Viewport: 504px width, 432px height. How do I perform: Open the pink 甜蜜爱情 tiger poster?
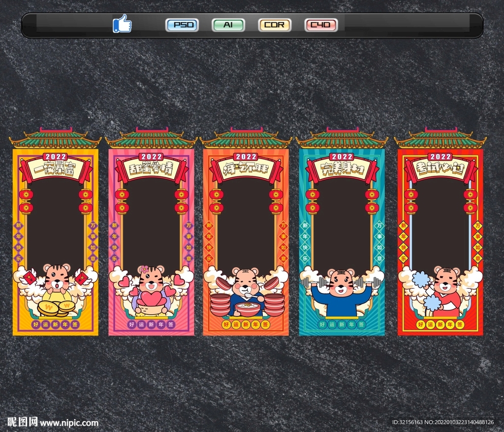pyautogui.click(x=151, y=232)
